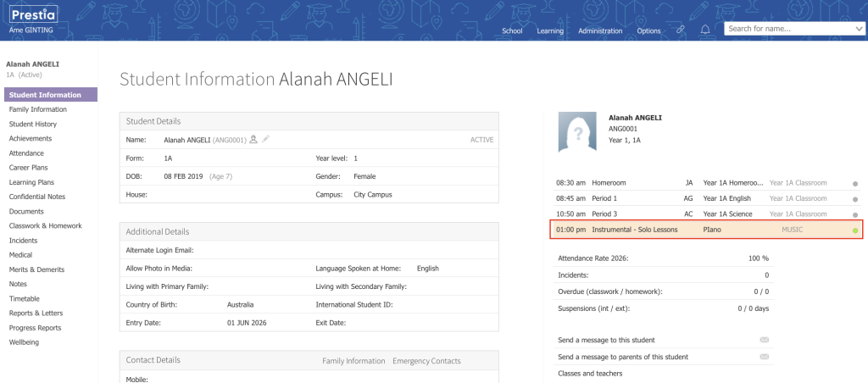Click the student profile photo placeholder
Image resolution: width=868 pixels, height=383 pixels.
tap(577, 131)
